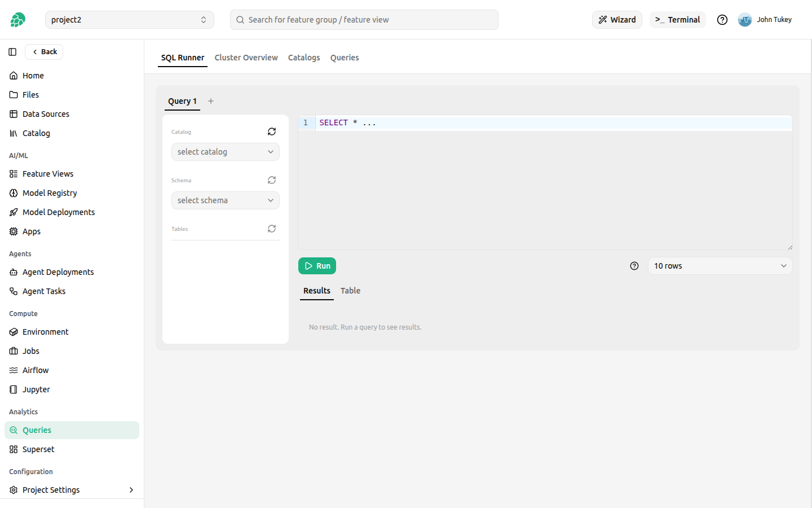812x508 pixels.
Task: Open Superset under Analytics
Action: (x=72, y=449)
